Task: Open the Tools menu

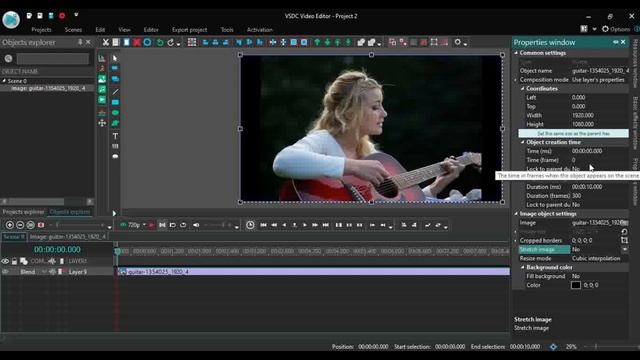Action: (x=227, y=30)
